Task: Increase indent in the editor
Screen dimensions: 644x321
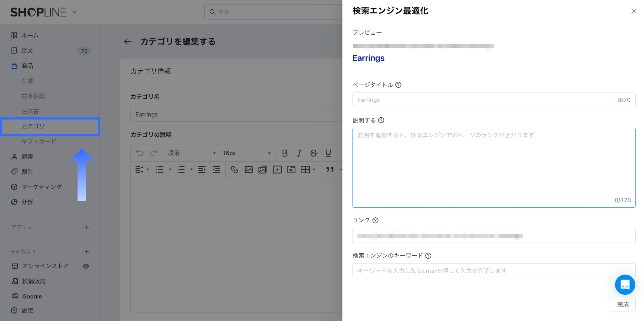Action: click(202, 170)
